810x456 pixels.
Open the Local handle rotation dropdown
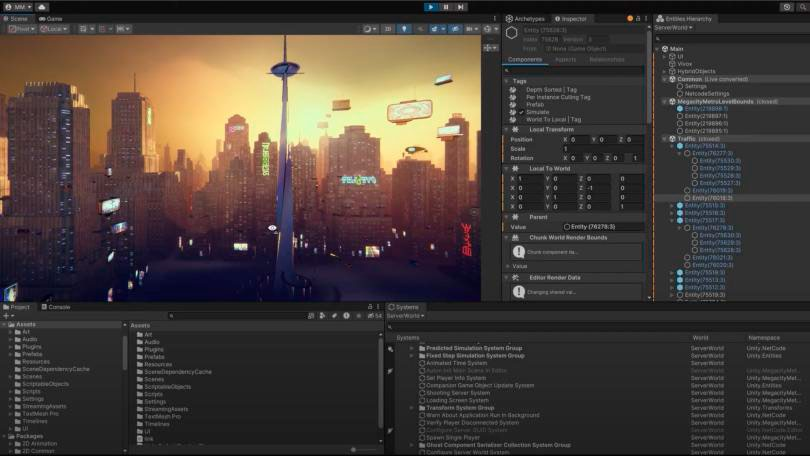pos(54,29)
